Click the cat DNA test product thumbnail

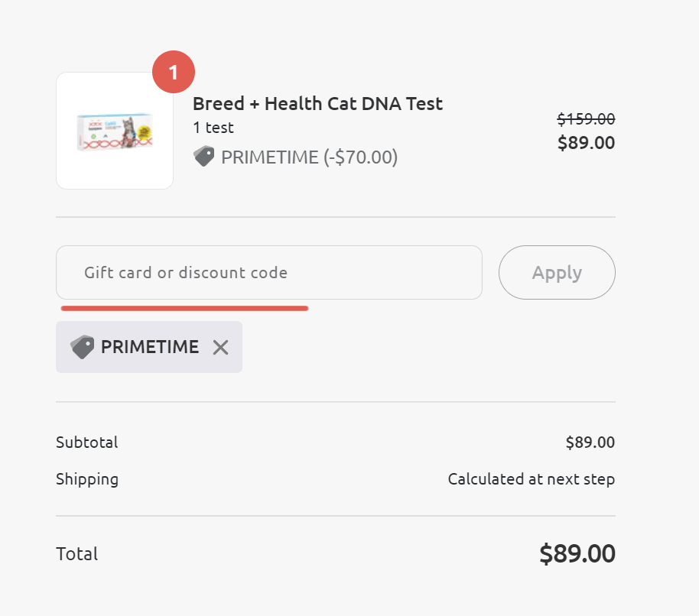(x=115, y=131)
